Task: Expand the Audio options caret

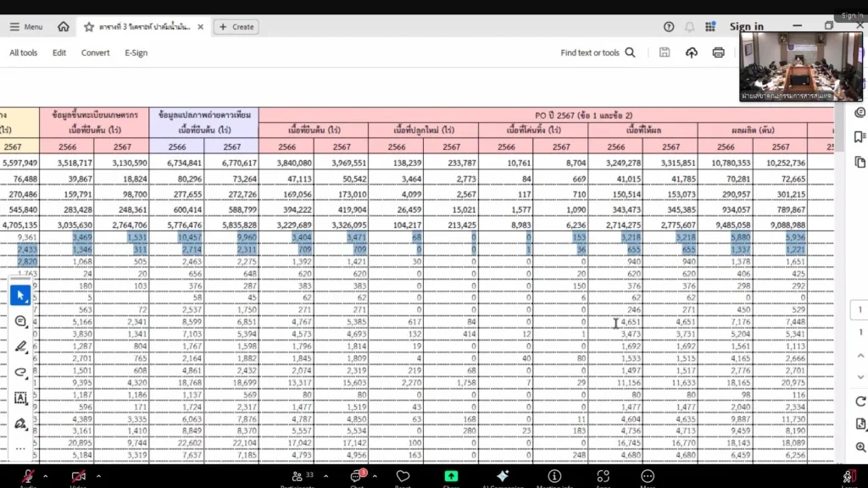Action: tap(46, 476)
